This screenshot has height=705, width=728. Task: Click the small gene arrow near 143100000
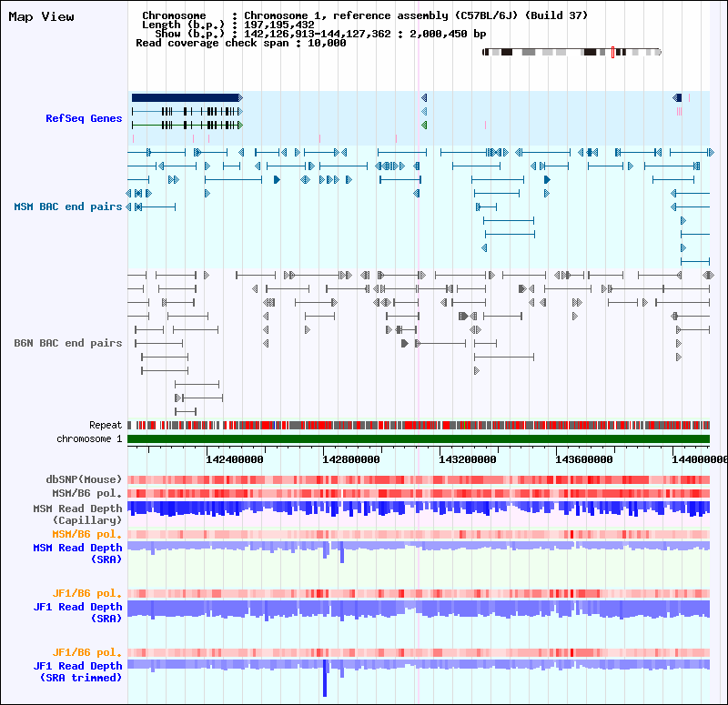click(x=424, y=97)
